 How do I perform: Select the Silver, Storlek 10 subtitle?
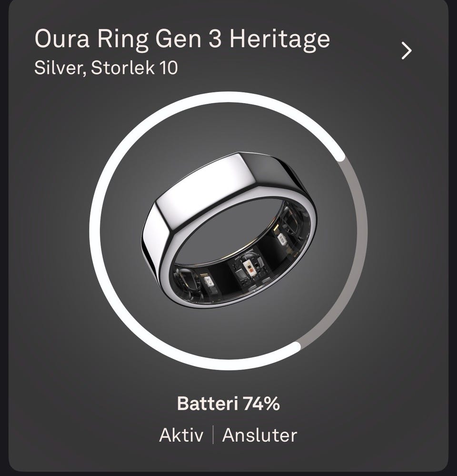[106, 67]
